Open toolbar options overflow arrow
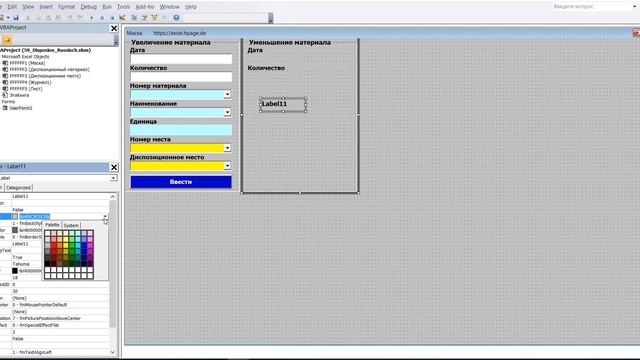640x360 pixels. pyautogui.click(x=270, y=18)
